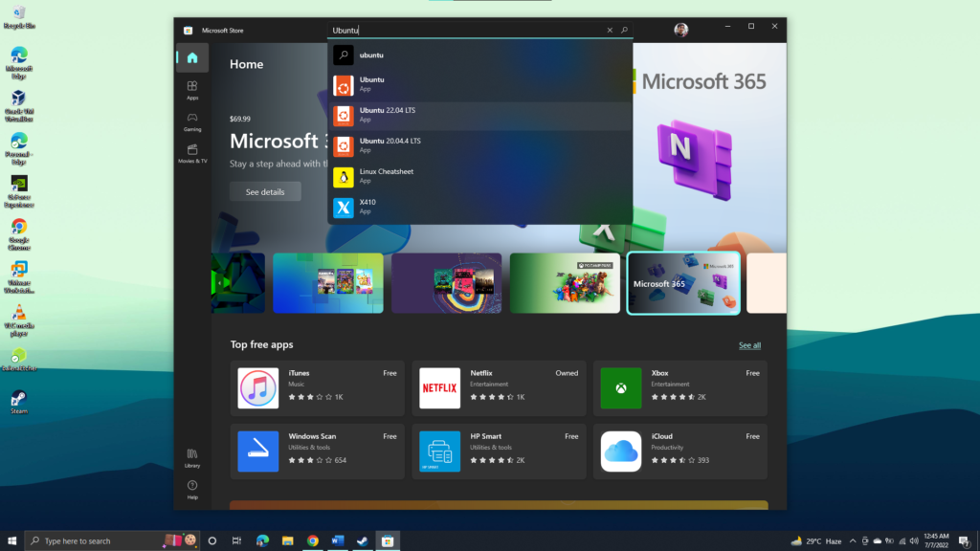
Task: Select the X410 app suggestion
Action: tap(480, 208)
